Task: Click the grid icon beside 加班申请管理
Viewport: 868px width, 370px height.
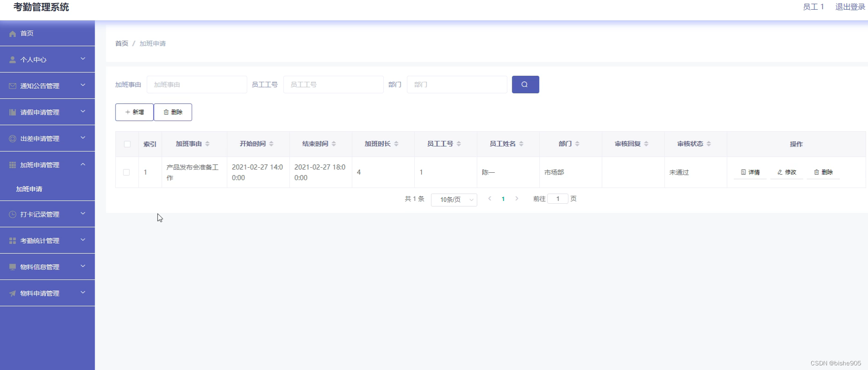Action: 12,165
